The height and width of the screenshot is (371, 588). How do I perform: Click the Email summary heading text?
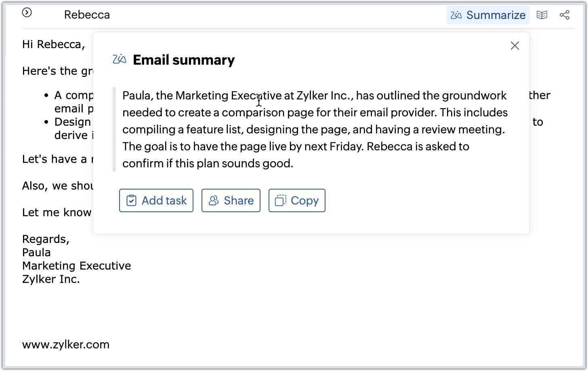(184, 60)
